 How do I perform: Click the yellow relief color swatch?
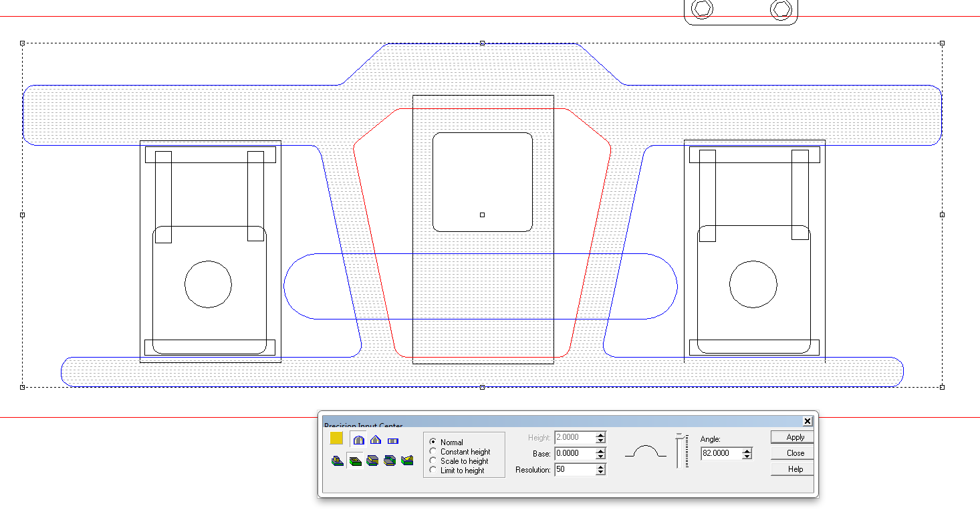336,438
